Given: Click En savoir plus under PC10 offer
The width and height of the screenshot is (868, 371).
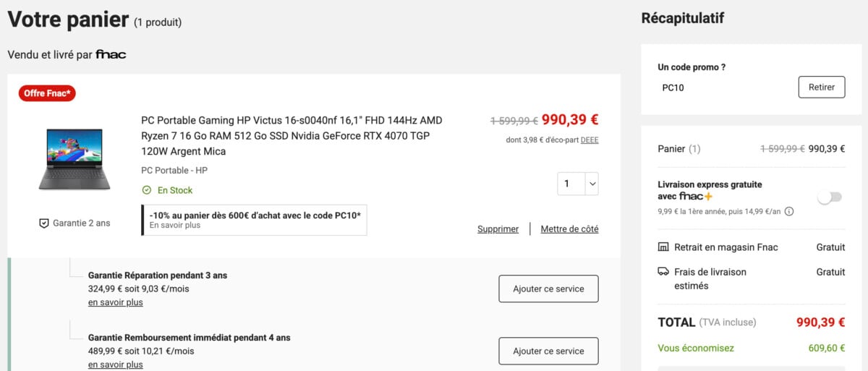Looking at the screenshot, I should point(175,226).
